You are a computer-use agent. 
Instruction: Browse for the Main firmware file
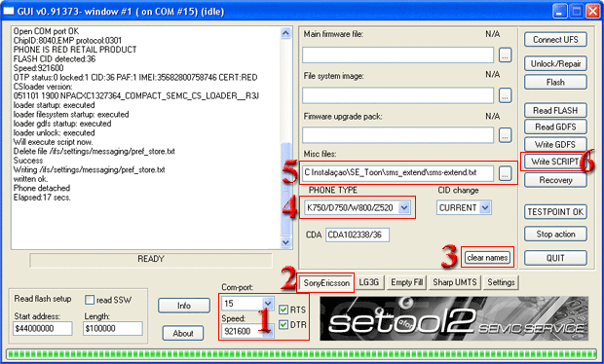click(505, 55)
